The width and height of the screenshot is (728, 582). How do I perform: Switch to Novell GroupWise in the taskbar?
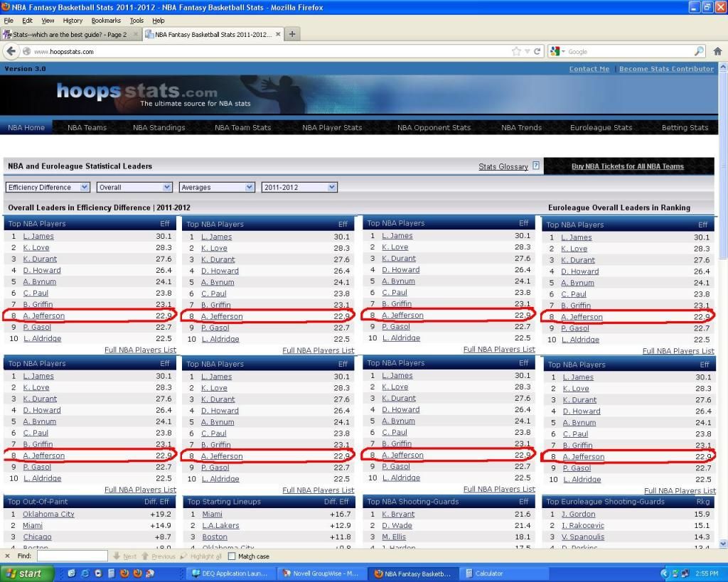click(320, 573)
